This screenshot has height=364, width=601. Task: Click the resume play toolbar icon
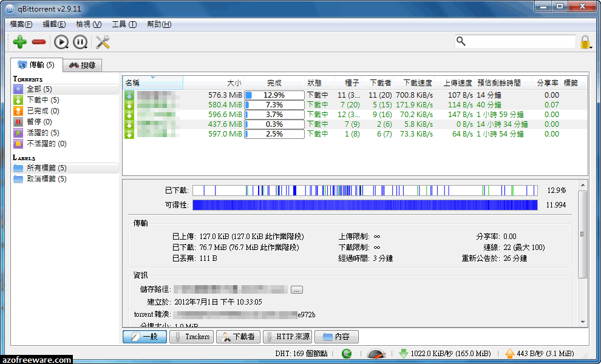pos(60,42)
